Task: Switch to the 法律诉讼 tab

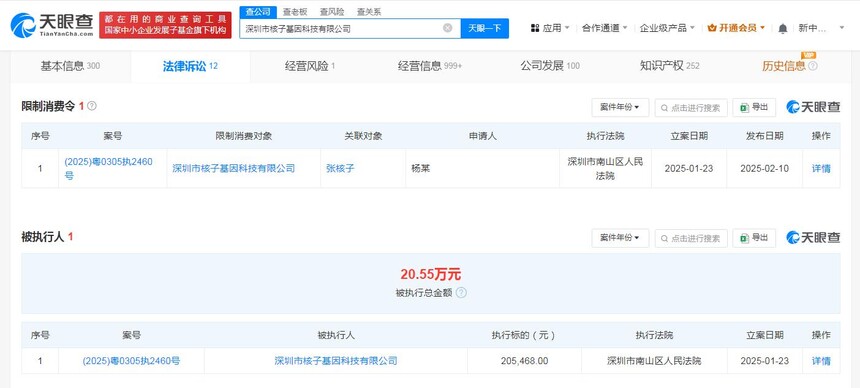Action: point(190,66)
